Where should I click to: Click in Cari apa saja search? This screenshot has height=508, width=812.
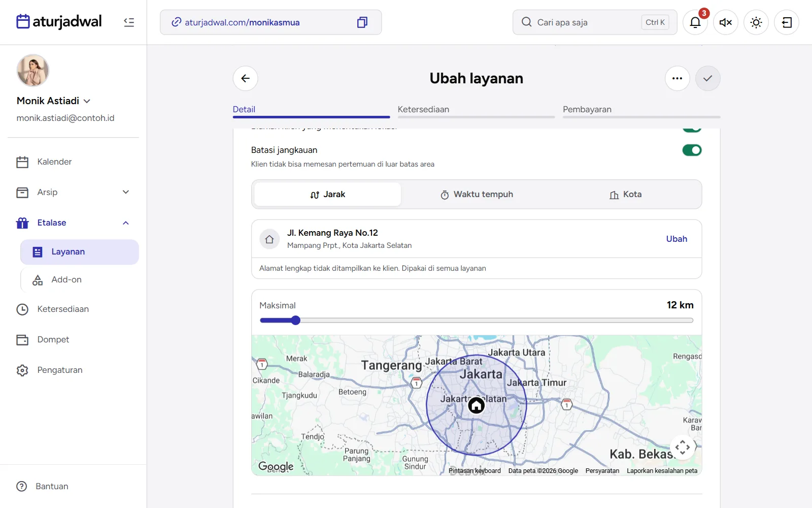(595, 22)
